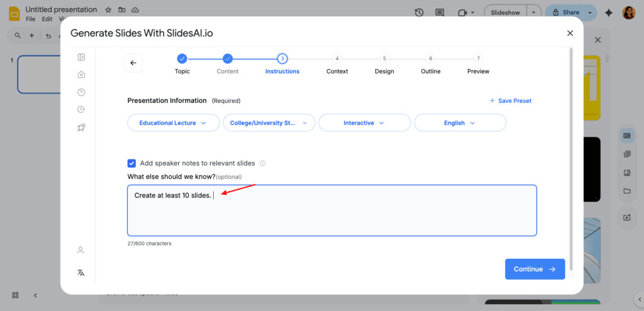This screenshot has height=311, width=644.
Task: Expand the Share options arrow
Action: (590, 13)
